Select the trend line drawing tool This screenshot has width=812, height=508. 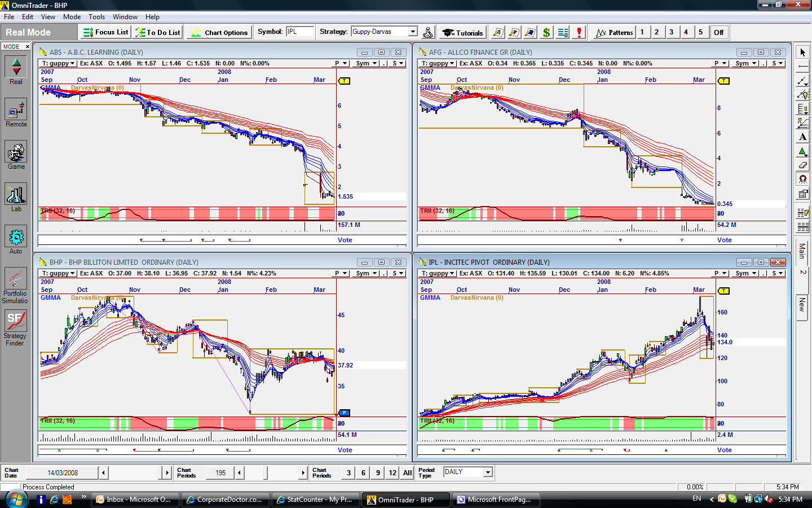tap(802, 81)
